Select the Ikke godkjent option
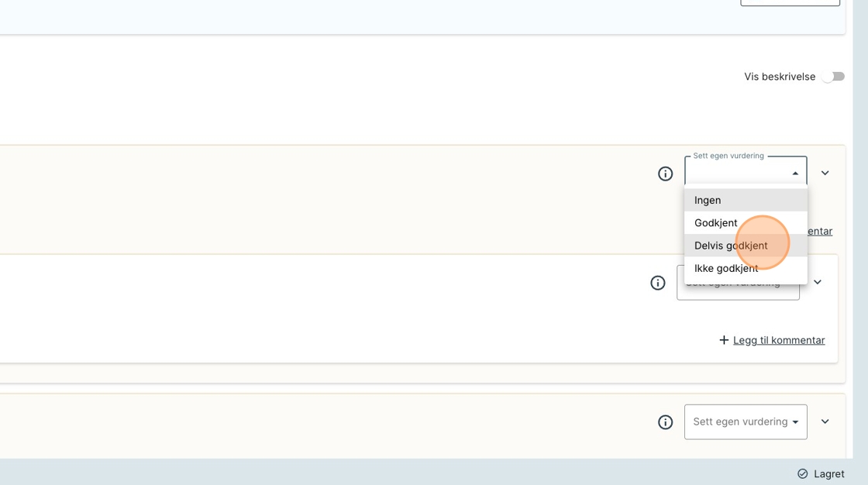Image resolution: width=868 pixels, height=485 pixels. click(x=726, y=268)
